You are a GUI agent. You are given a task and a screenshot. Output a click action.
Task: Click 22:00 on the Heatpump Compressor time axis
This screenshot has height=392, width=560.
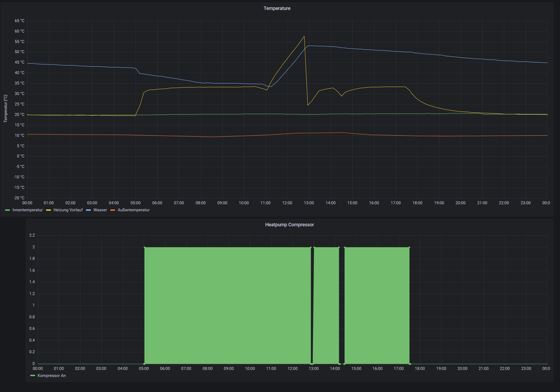coord(505,368)
